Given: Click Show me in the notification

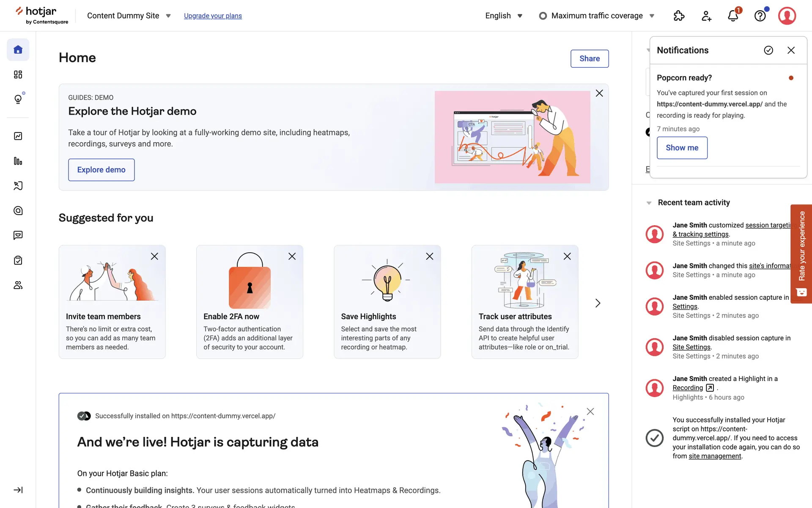Looking at the screenshot, I should pos(682,148).
